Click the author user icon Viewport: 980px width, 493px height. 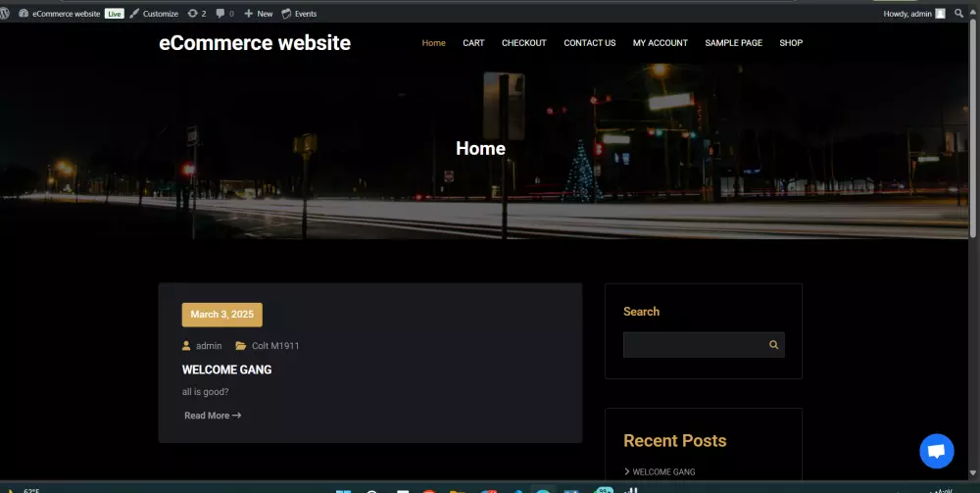(x=186, y=346)
